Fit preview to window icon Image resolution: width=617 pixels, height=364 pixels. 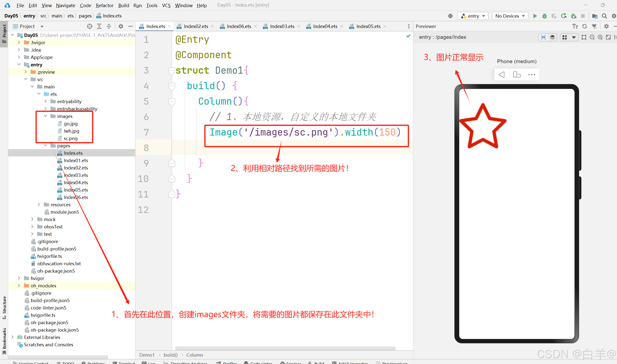608,37
